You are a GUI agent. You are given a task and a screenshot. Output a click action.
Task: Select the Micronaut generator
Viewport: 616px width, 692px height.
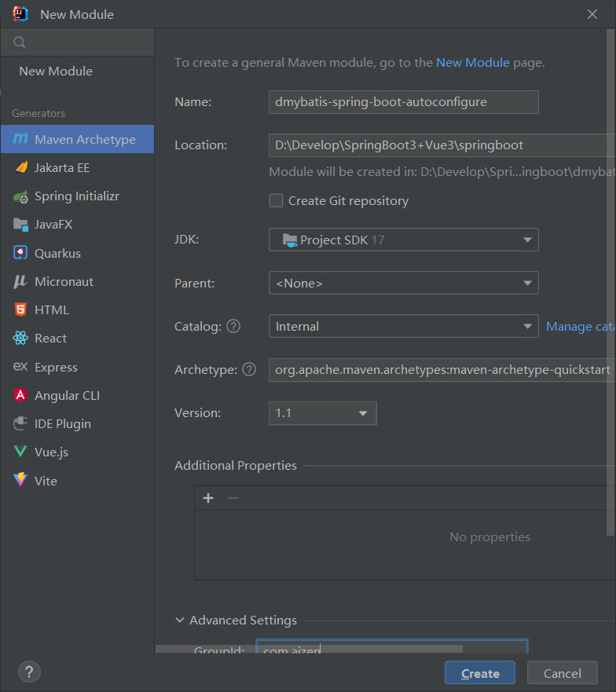point(63,281)
